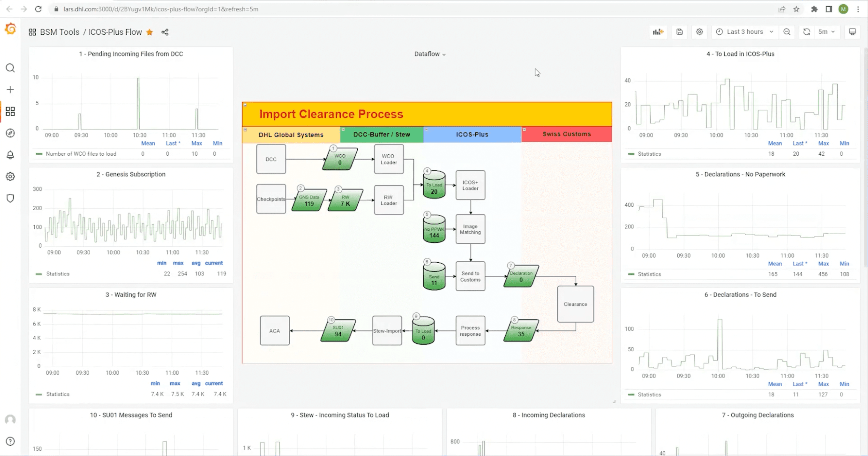Open panel 5 Declarations No Paperwork title menu
The image size is (868, 456).
point(740,174)
